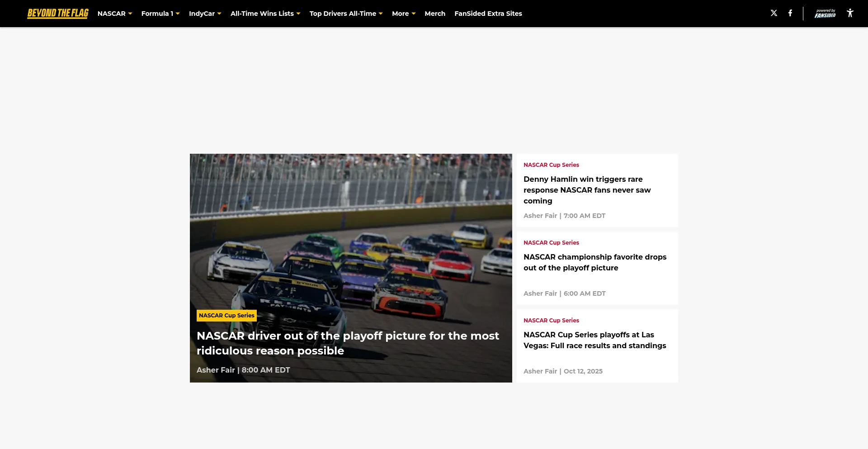Open the Top Drivers All-Time dropdown

click(346, 14)
